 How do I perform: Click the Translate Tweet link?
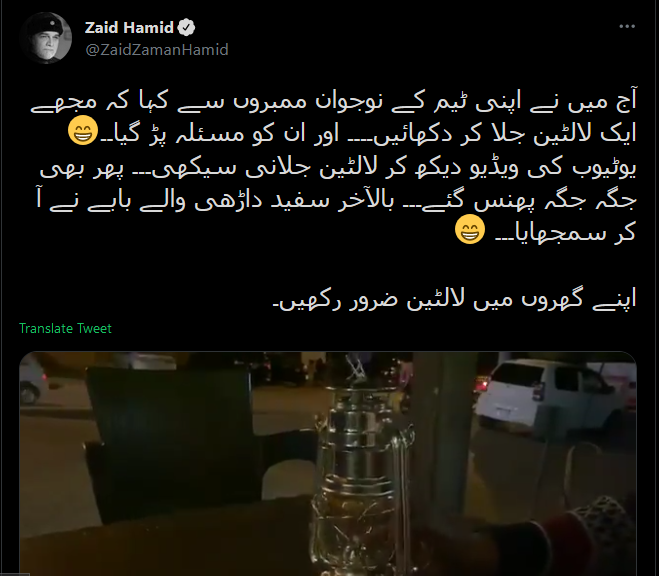(x=65, y=328)
